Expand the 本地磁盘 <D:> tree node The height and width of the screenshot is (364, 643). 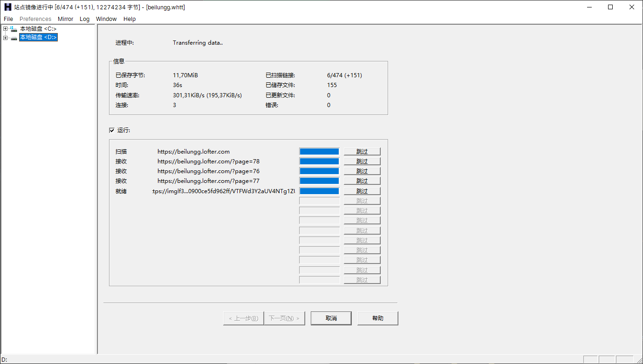tap(5, 37)
